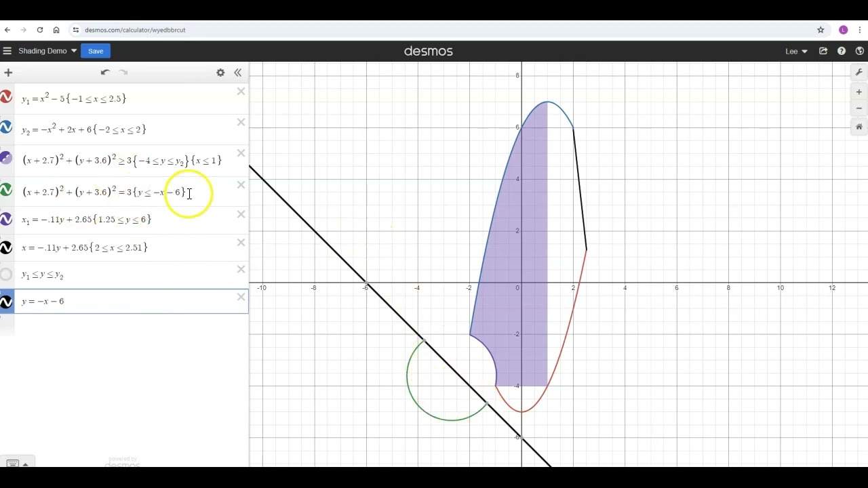
Task: Toggle visibility of the circle inequality ≥ 3
Action: coord(6,159)
